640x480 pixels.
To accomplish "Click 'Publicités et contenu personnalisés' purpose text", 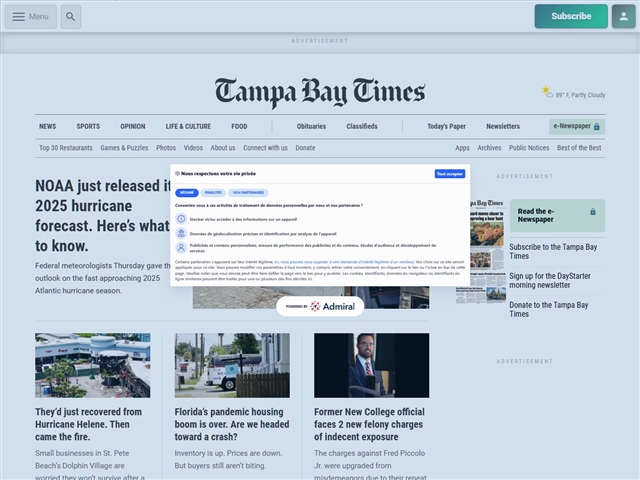I will click(313, 248).
